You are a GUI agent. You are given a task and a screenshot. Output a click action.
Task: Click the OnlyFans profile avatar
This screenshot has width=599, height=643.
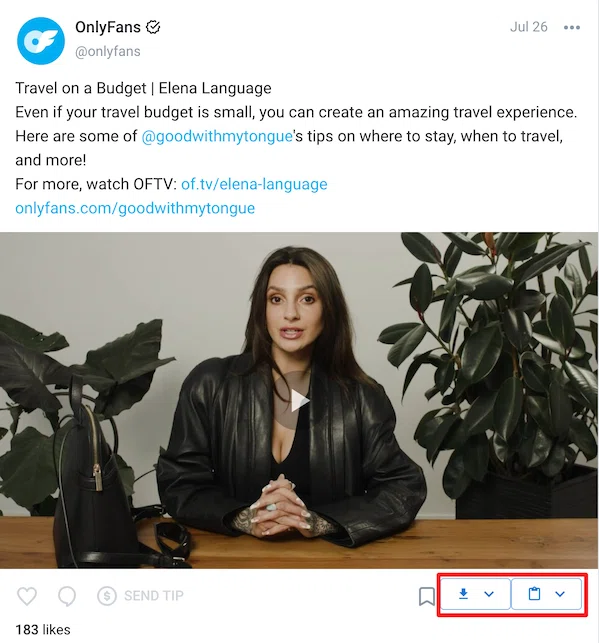coord(41,41)
